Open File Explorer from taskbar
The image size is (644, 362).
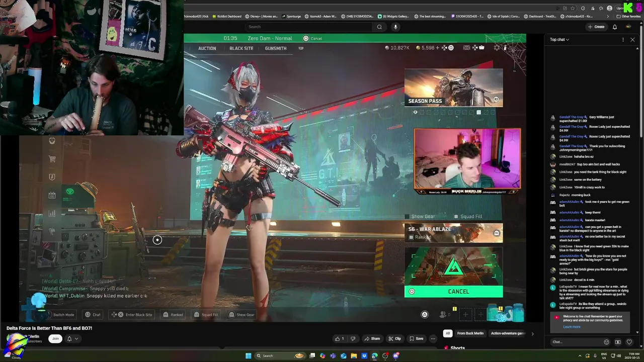[x=354, y=355]
